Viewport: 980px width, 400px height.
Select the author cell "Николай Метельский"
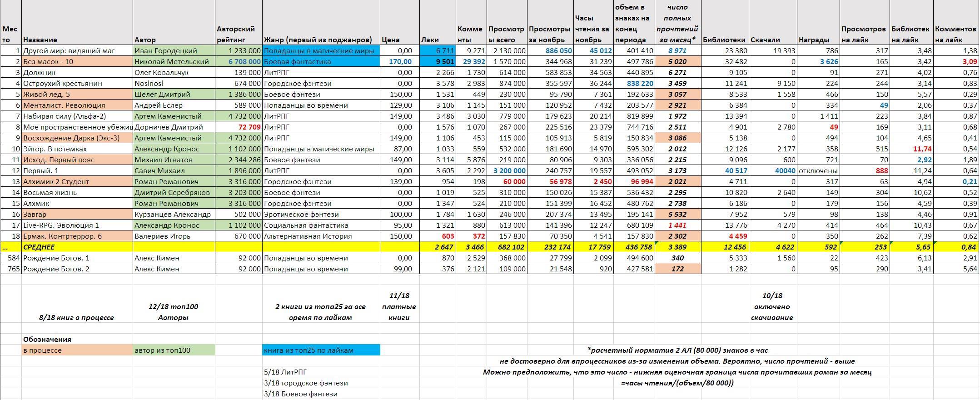click(x=174, y=62)
